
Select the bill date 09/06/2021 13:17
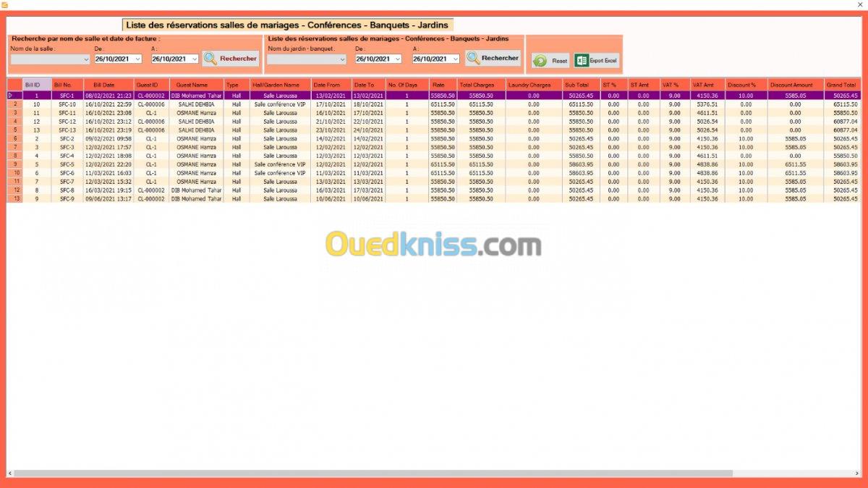(x=109, y=198)
